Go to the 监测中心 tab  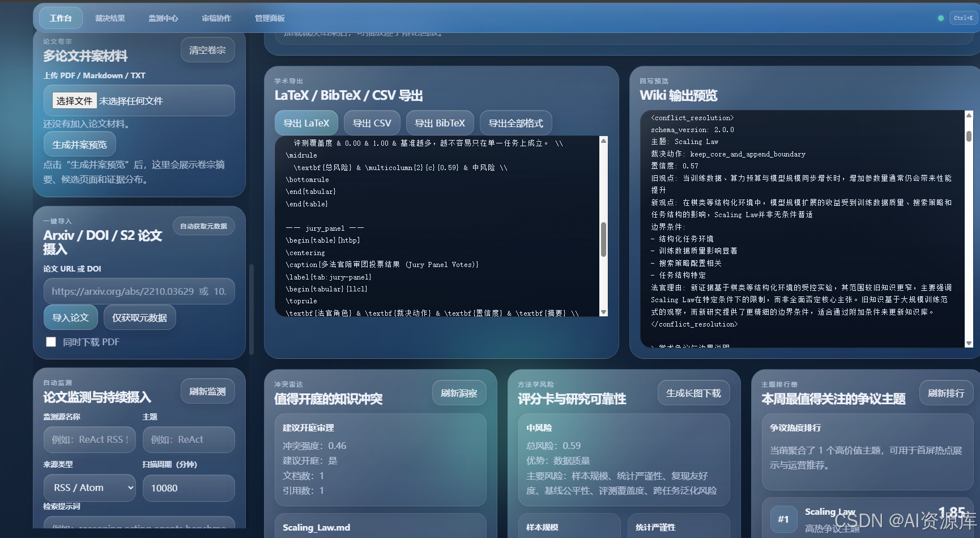[163, 18]
